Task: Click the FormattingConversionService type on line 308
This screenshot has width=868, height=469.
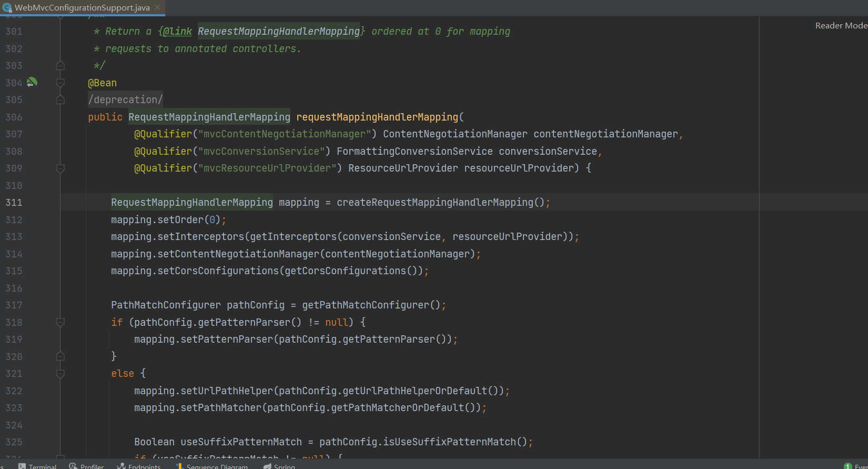Action: tap(415, 151)
